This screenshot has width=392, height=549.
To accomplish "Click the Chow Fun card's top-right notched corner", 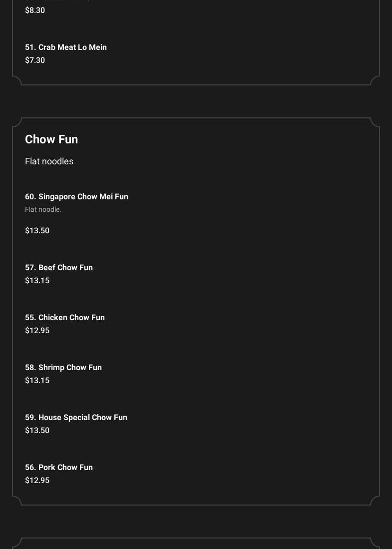I will 375,122.
